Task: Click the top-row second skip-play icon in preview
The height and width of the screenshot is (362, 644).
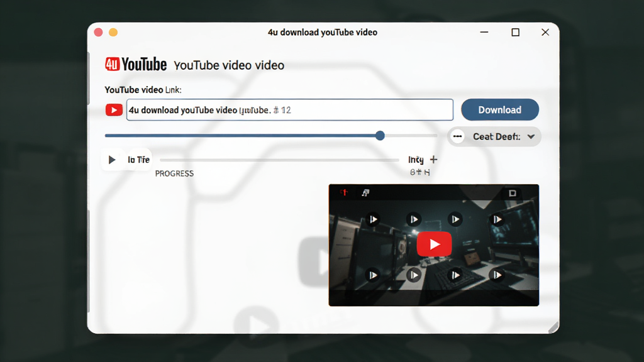Action: 414,219
